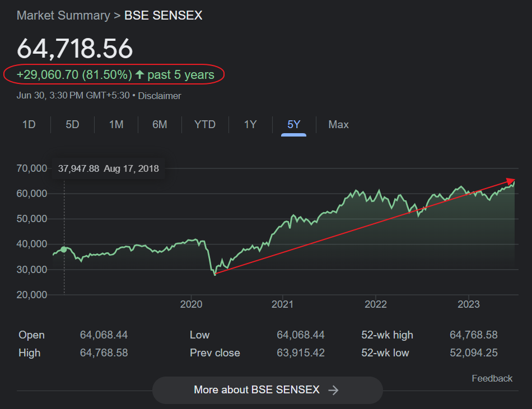Click the BSE SENSEX title text

tap(163, 15)
